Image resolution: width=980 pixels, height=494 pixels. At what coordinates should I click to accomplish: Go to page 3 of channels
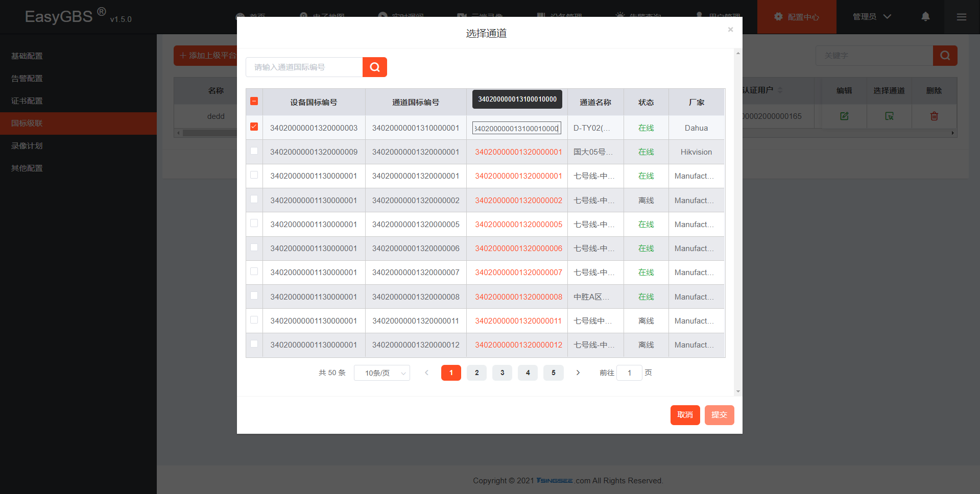point(503,373)
